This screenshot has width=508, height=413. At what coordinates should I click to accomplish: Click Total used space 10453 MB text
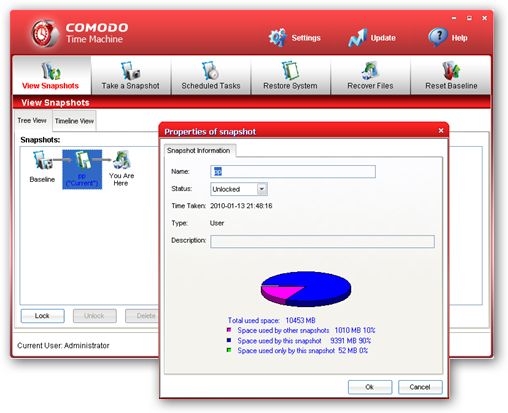click(x=271, y=320)
